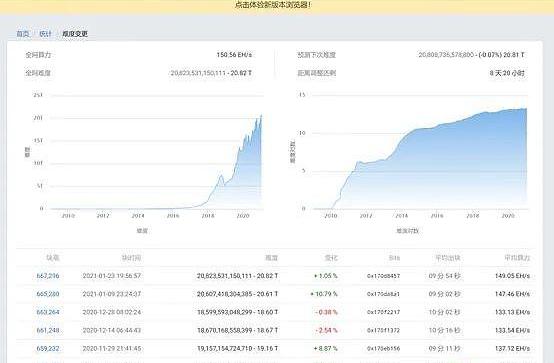Screen dimensions: 554x363
Task: Click the 149.05 EH/s average hashrate cell
Action: click(x=512, y=276)
